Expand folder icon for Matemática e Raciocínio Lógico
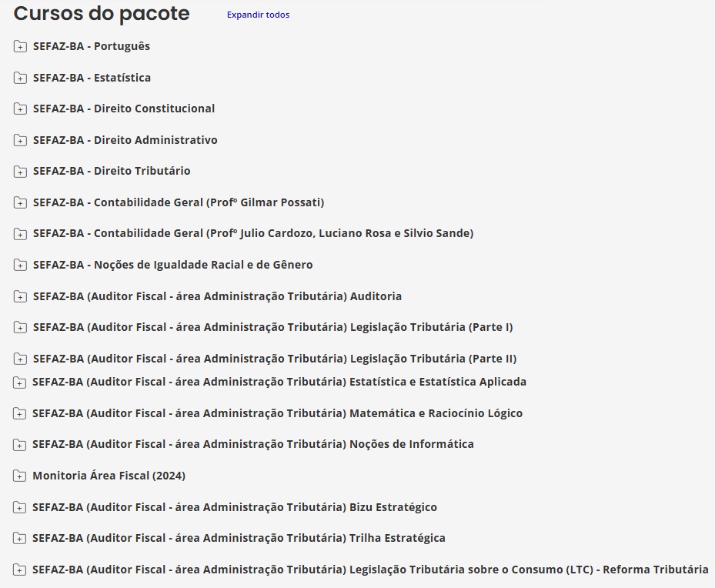715x588 pixels. [x=19, y=414]
